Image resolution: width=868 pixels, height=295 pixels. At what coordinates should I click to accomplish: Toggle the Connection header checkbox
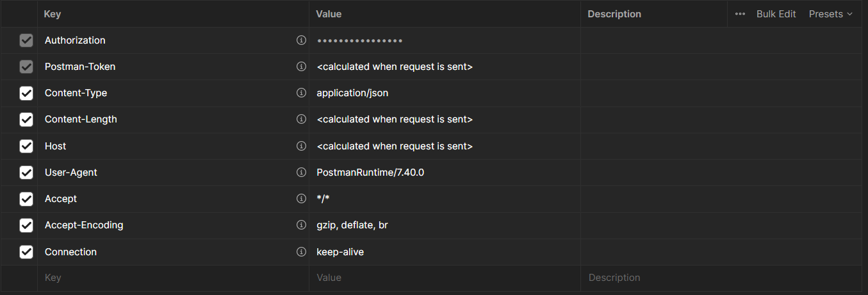(x=26, y=252)
